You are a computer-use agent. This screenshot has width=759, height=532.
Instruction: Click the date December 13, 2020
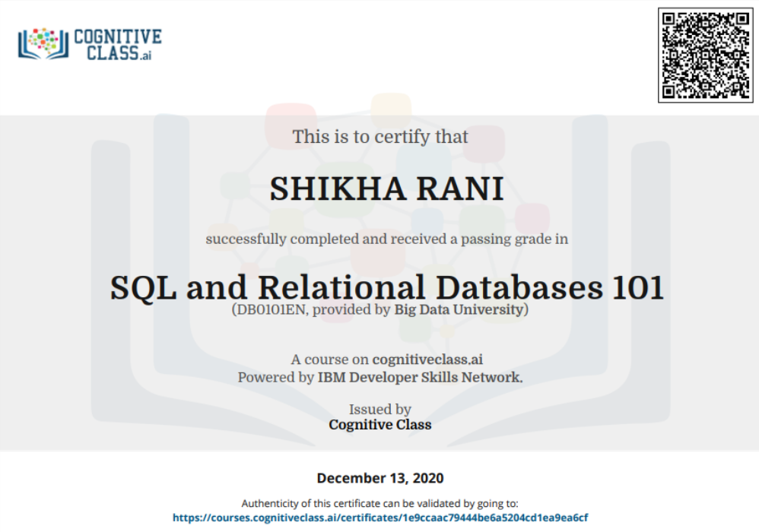tap(380, 478)
